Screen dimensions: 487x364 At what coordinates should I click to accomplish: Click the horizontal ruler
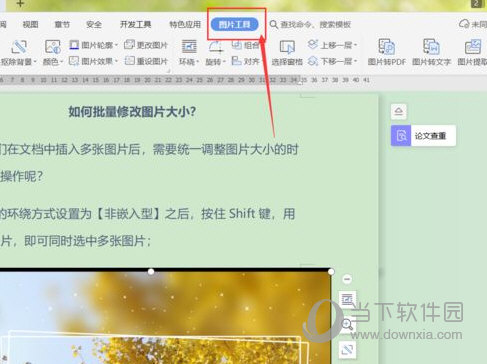click(185, 80)
